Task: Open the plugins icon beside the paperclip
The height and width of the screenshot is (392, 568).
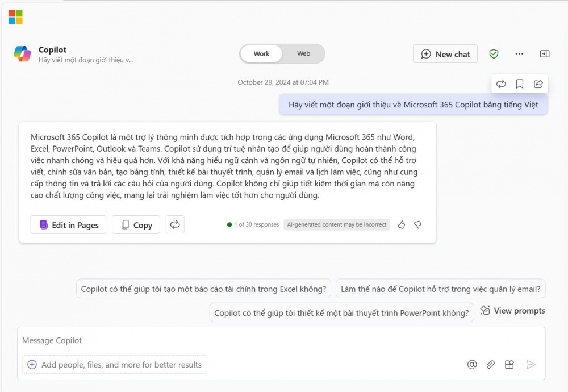Action: (509, 364)
